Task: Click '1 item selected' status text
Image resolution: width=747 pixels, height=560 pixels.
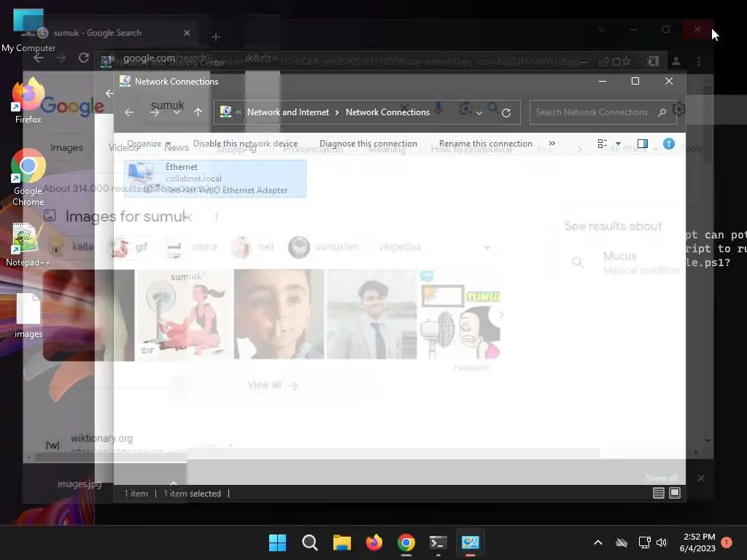Action: click(192, 494)
